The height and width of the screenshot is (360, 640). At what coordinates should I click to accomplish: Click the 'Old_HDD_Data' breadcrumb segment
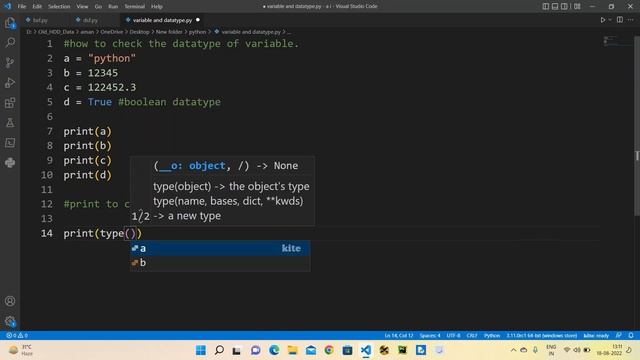(x=56, y=32)
